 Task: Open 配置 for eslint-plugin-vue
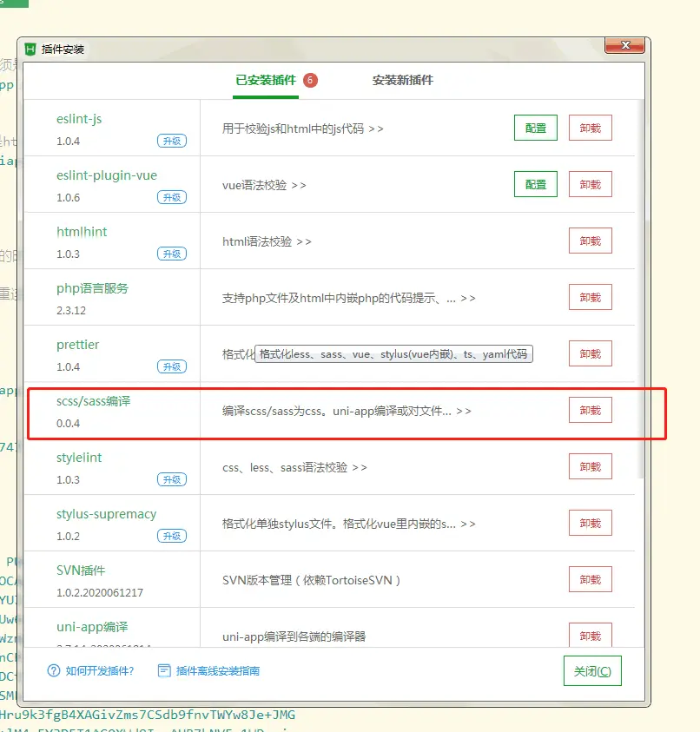[x=535, y=184]
